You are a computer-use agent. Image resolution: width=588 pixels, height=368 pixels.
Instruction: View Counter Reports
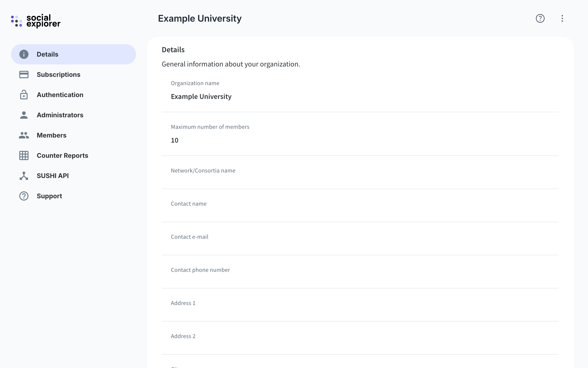[73, 155]
